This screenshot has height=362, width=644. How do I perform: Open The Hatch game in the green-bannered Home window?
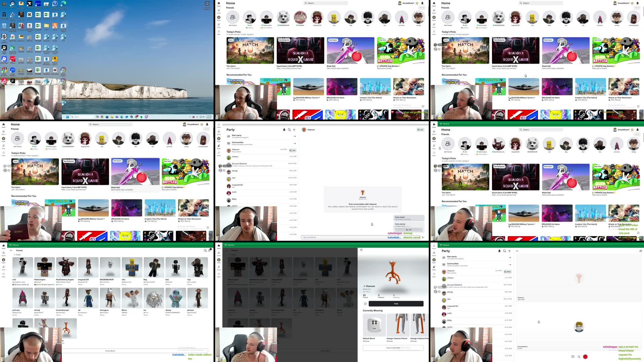(465, 179)
